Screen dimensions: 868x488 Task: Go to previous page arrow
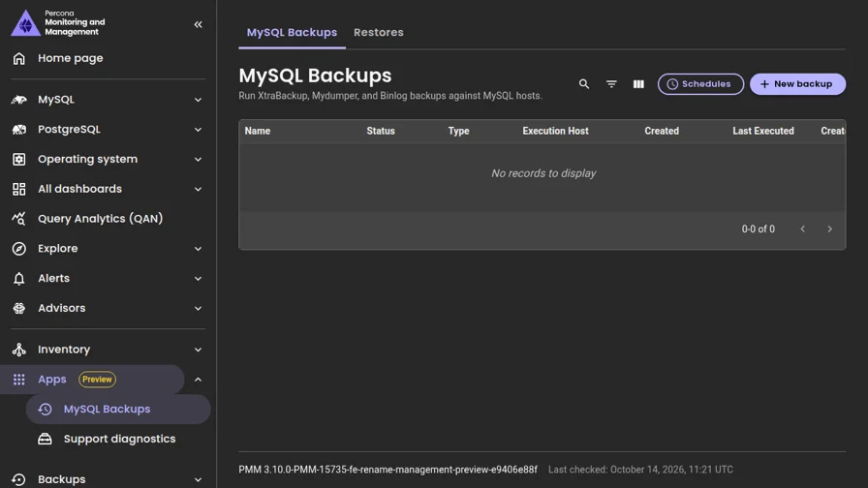803,229
